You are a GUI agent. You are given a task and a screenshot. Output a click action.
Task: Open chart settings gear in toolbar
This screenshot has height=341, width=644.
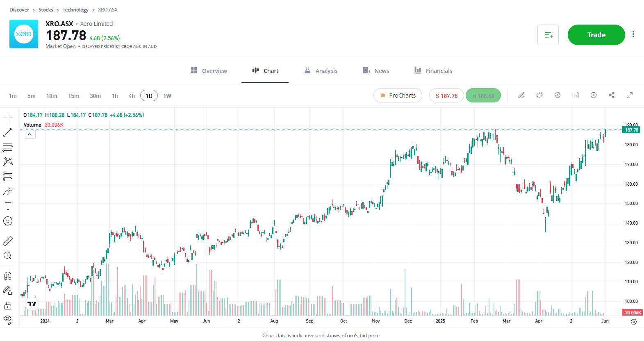point(558,95)
